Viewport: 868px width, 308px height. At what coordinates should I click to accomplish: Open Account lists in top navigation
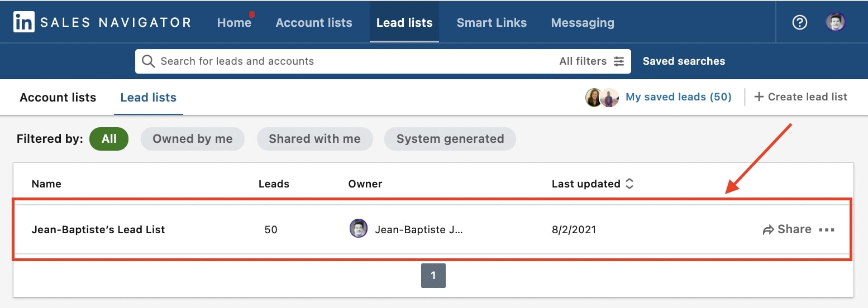click(314, 23)
